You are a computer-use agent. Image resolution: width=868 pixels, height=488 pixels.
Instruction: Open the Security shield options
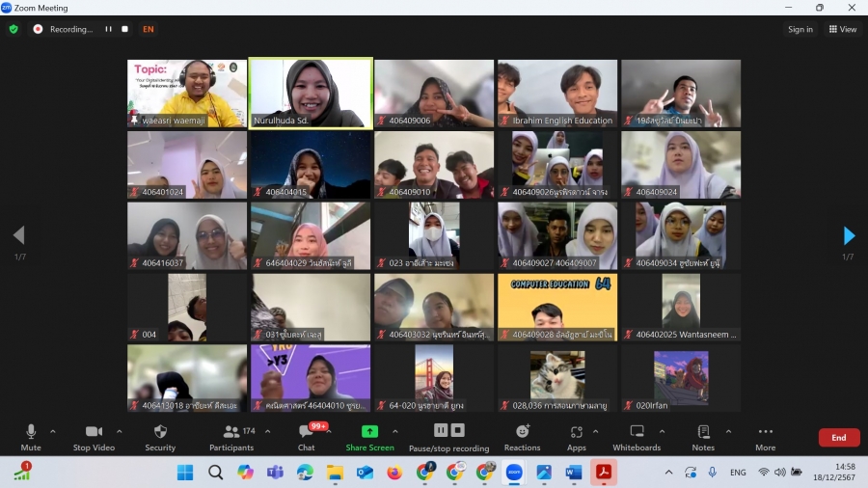coord(160,436)
